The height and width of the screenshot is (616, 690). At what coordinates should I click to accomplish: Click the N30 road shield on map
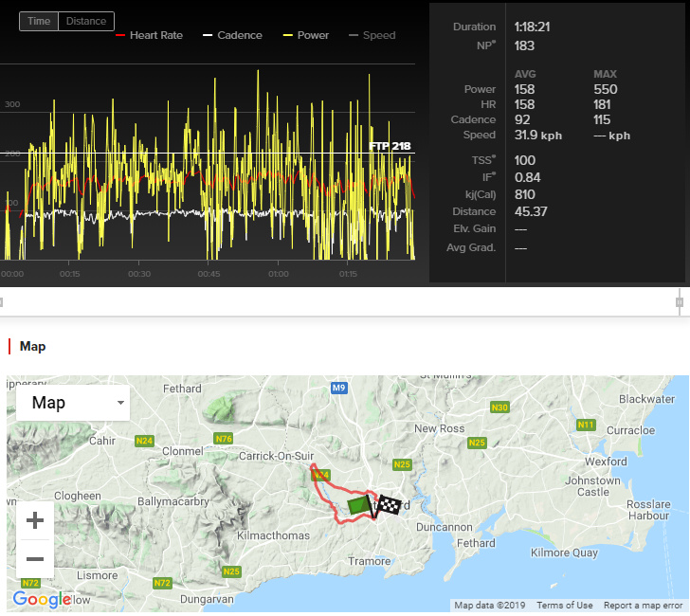pyautogui.click(x=499, y=408)
